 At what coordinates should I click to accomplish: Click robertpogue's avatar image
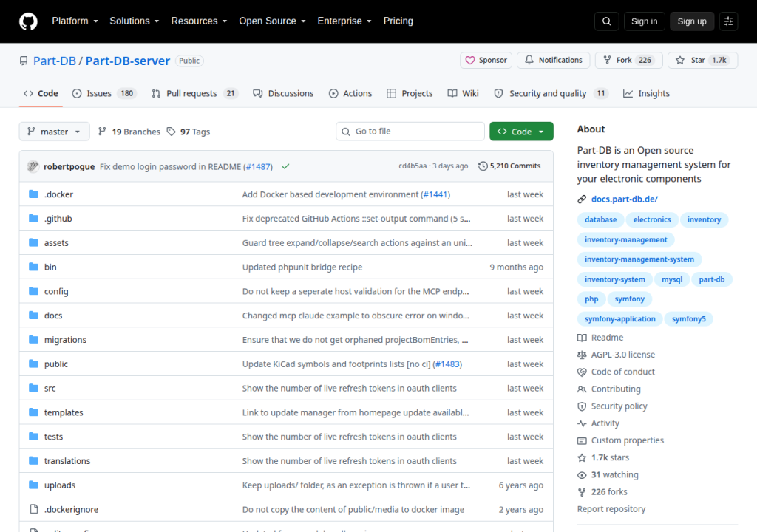click(x=33, y=166)
